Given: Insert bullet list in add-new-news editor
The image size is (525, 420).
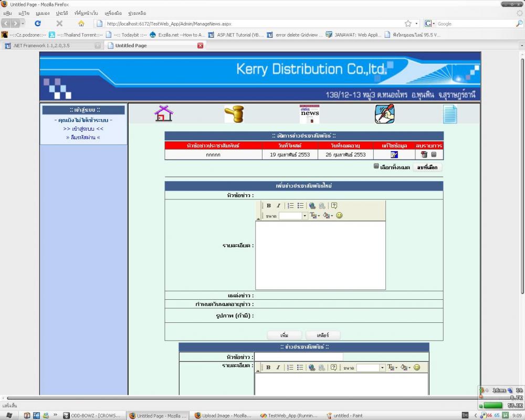Looking at the screenshot, I should pyautogui.click(x=300, y=206).
